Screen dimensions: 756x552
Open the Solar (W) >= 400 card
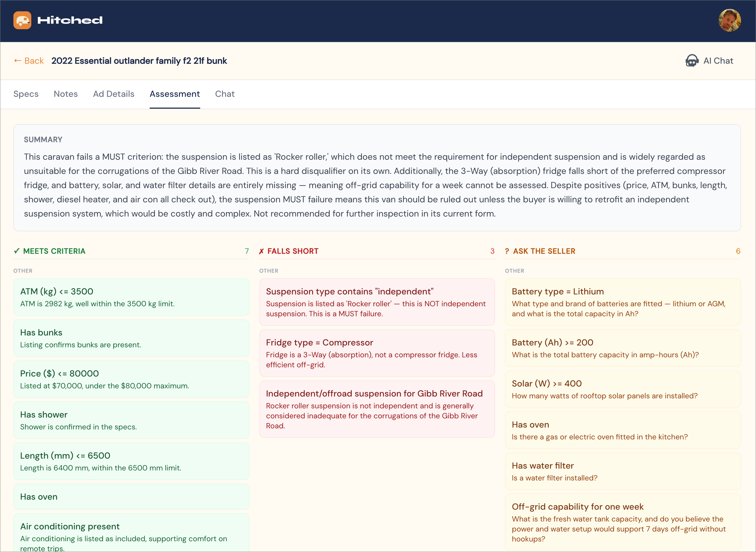click(623, 389)
